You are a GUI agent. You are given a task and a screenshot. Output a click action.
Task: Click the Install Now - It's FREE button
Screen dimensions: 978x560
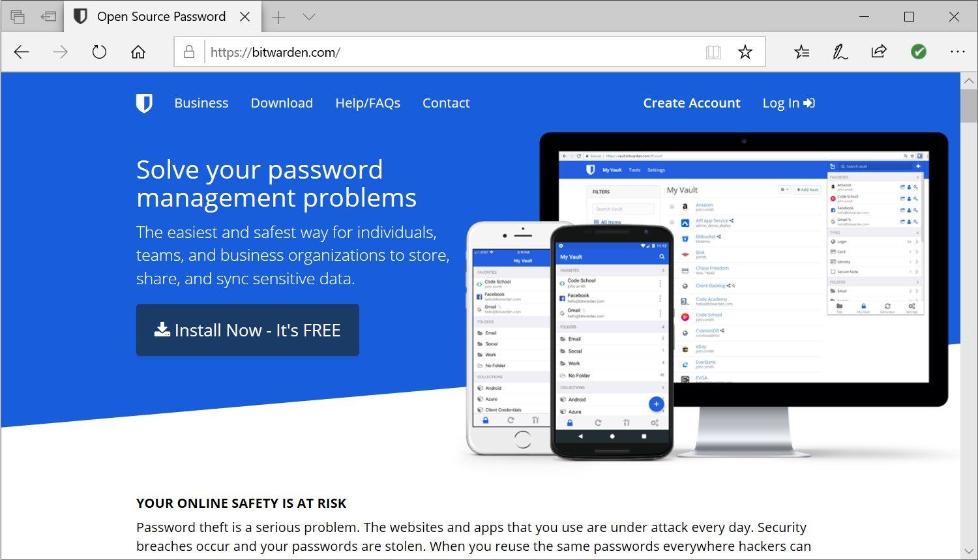248,330
